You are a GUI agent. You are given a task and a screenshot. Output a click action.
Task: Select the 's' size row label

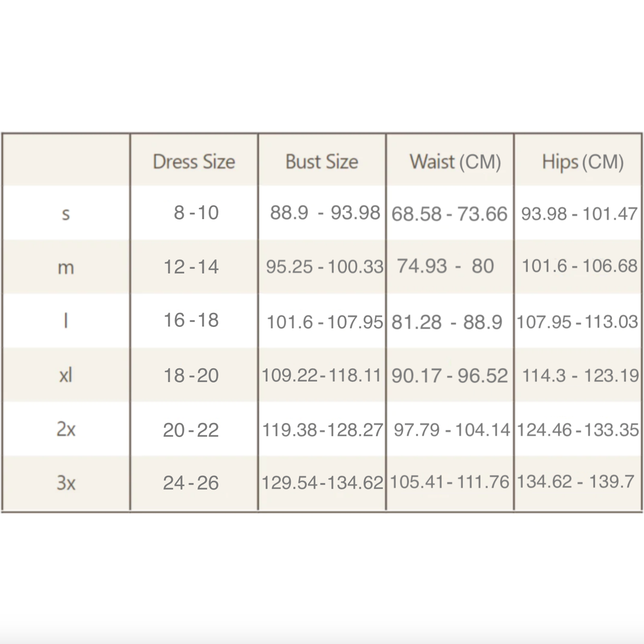click(x=66, y=213)
